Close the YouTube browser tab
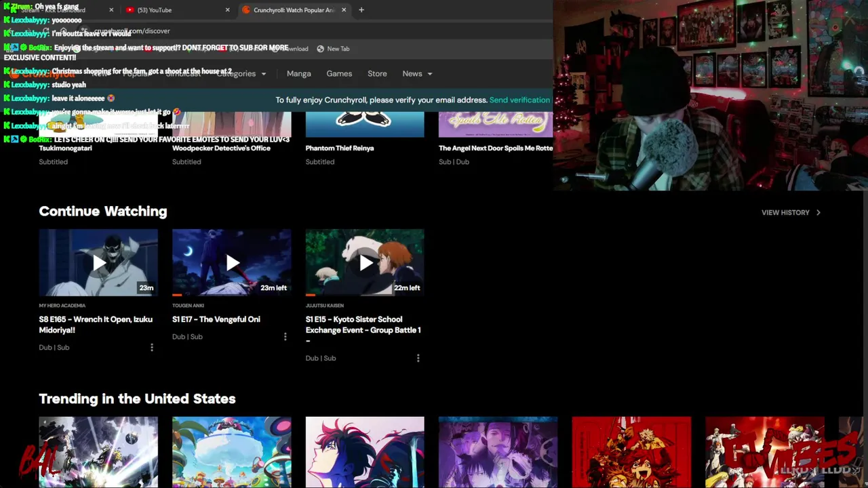This screenshot has height=488, width=868. click(227, 10)
